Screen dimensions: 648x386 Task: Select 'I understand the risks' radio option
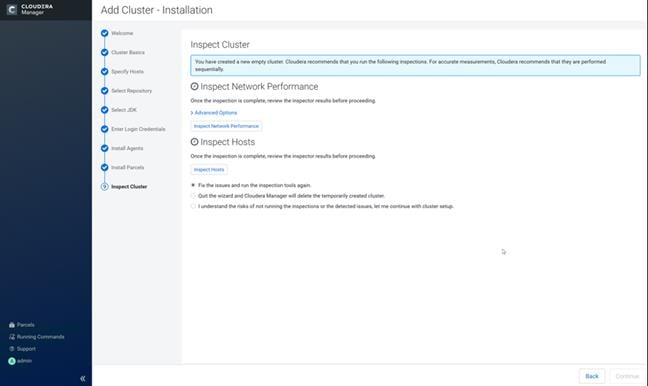(193, 206)
